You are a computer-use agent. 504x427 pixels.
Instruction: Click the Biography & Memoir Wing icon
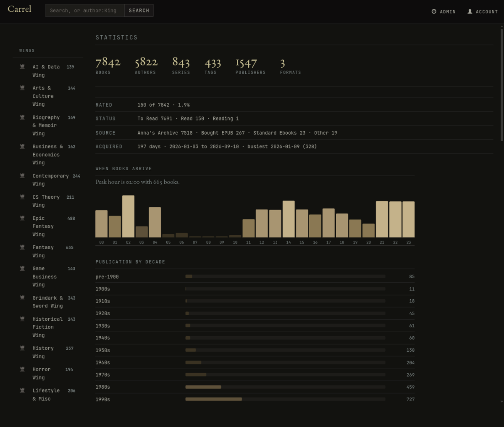[x=22, y=117]
